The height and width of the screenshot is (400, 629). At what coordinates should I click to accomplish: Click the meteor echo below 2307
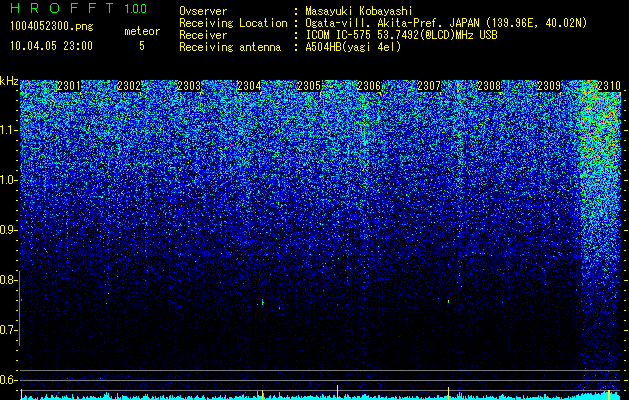tap(448, 301)
